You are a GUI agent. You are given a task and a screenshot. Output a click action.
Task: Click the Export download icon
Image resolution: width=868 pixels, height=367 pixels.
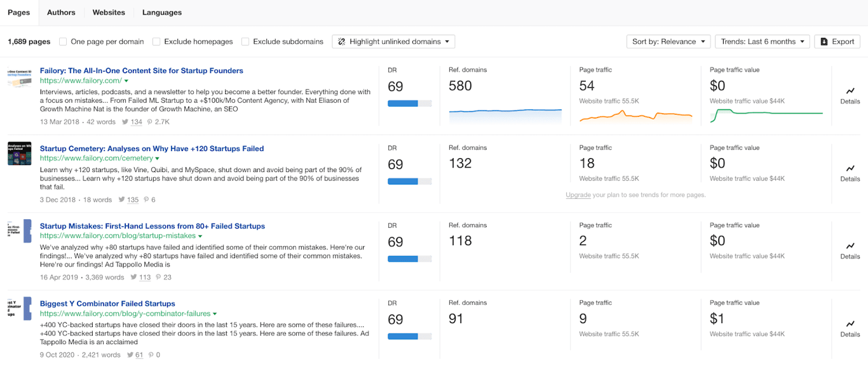[824, 42]
